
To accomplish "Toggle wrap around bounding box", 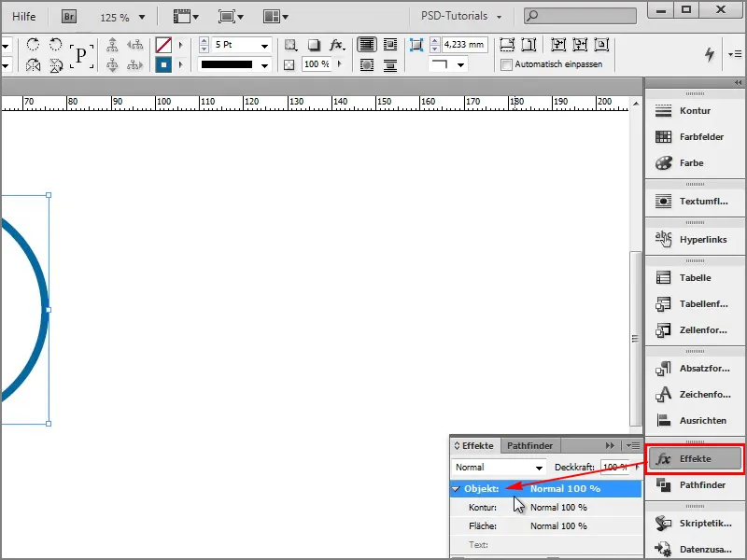I will pyautogui.click(x=390, y=45).
